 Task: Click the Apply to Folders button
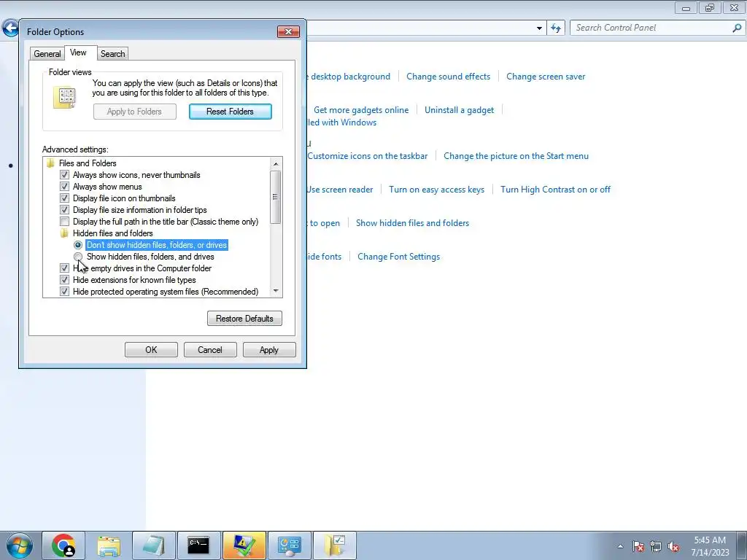134,112
